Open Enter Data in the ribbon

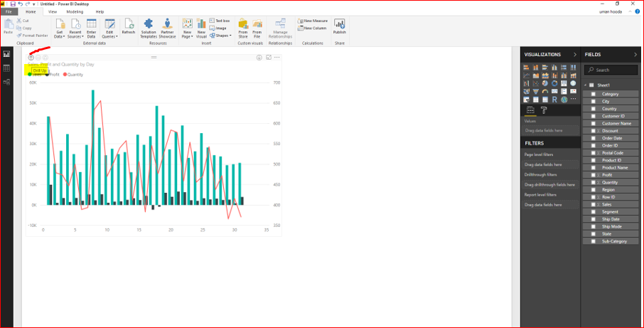pos(91,28)
